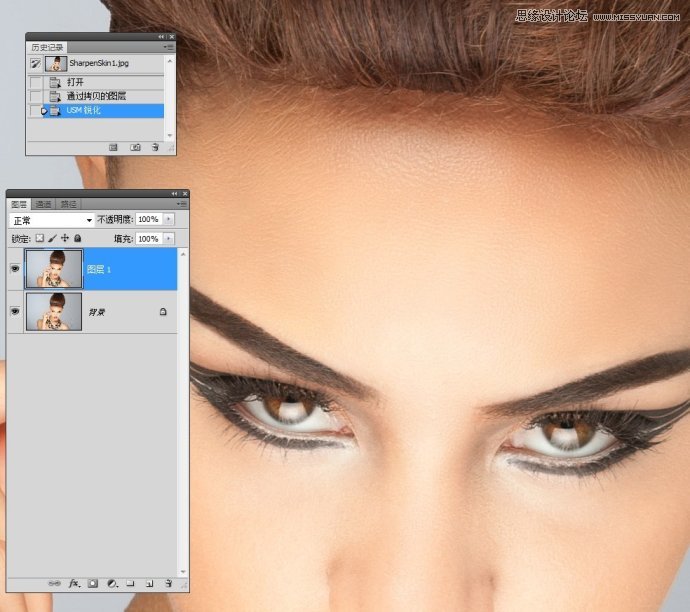Create new document from current history state

pos(113,147)
